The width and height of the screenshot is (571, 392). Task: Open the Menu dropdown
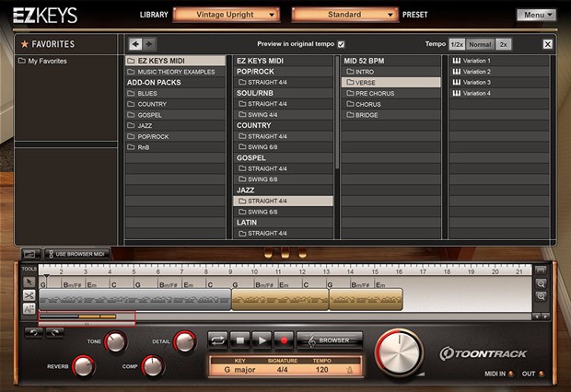point(536,15)
